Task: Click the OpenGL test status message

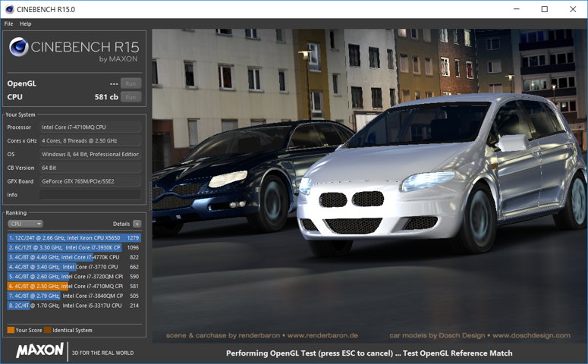Action: tap(369, 353)
